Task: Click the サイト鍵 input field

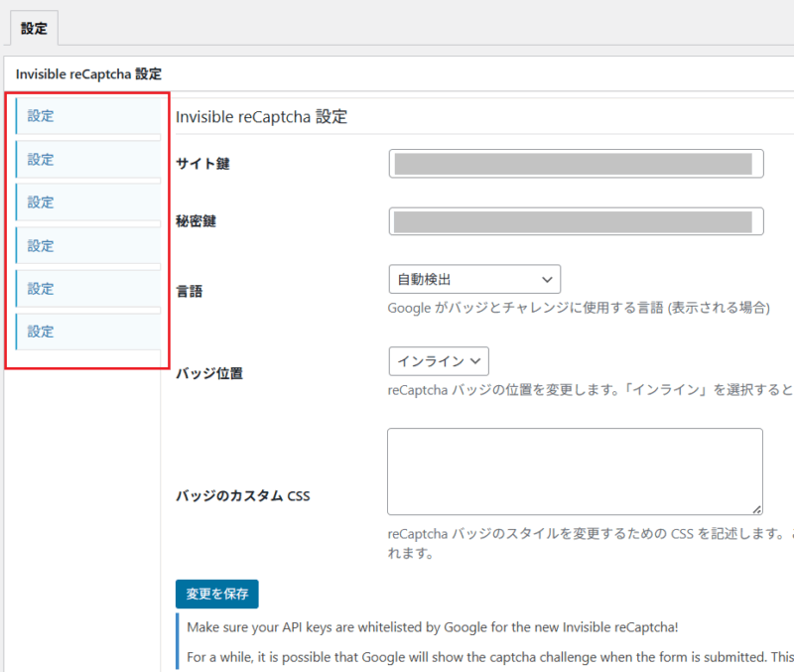Action: (x=576, y=164)
